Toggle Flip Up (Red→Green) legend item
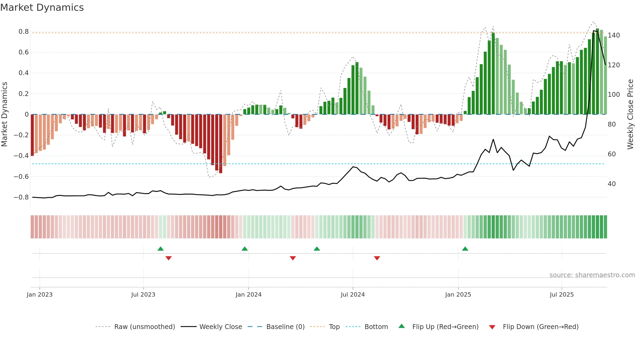This screenshot has width=644, height=362. pos(438,327)
